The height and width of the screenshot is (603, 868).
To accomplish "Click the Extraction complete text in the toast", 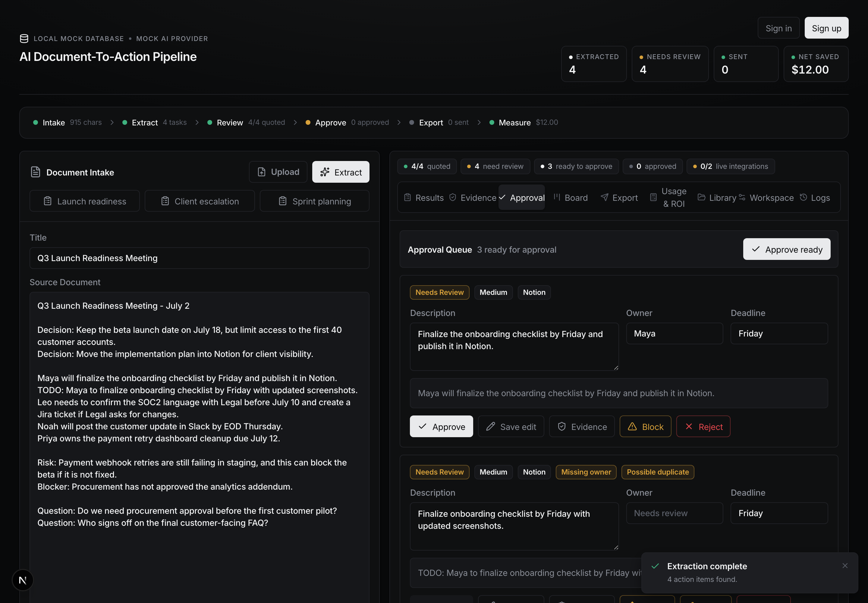I will pyautogui.click(x=707, y=566).
